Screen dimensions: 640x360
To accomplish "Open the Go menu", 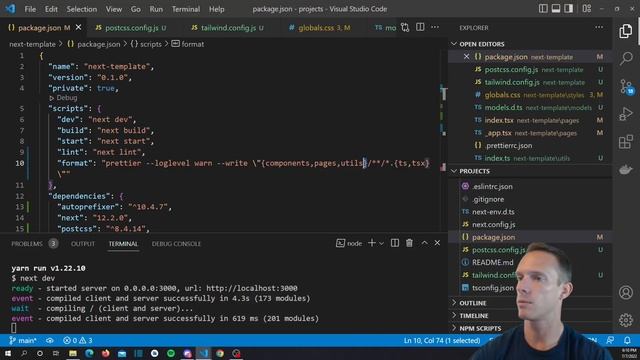I will click(x=136, y=9).
